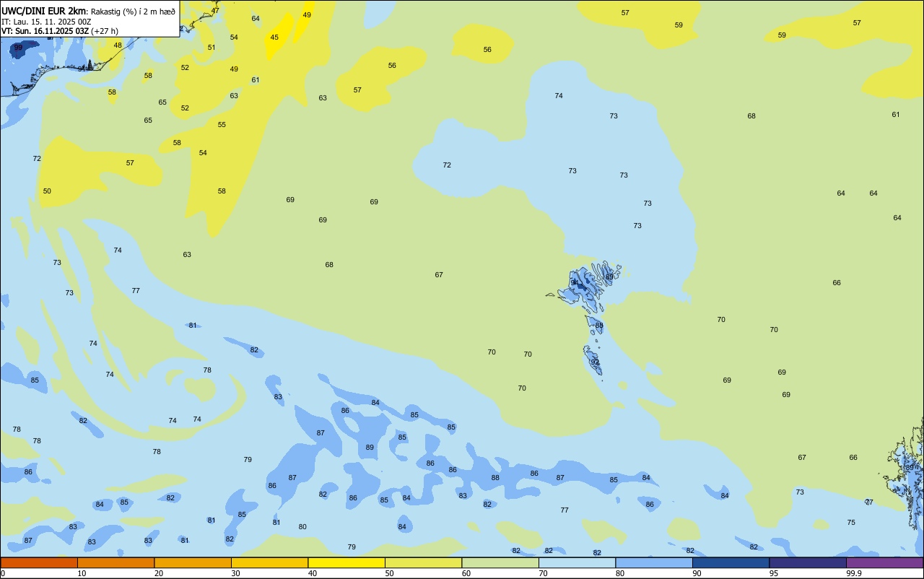The height and width of the screenshot is (579, 924).
Task: Click the legend tick label '30'
Action: (235, 573)
